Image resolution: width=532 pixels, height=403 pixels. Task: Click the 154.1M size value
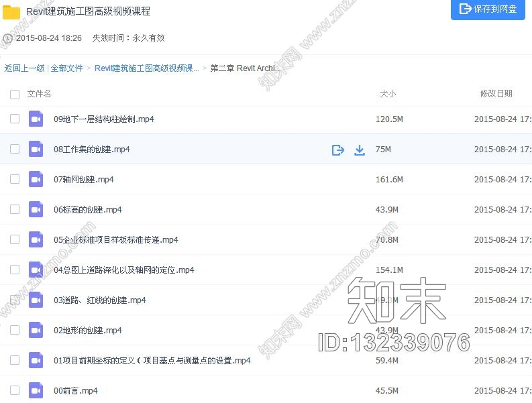pyautogui.click(x=389, y=270)
